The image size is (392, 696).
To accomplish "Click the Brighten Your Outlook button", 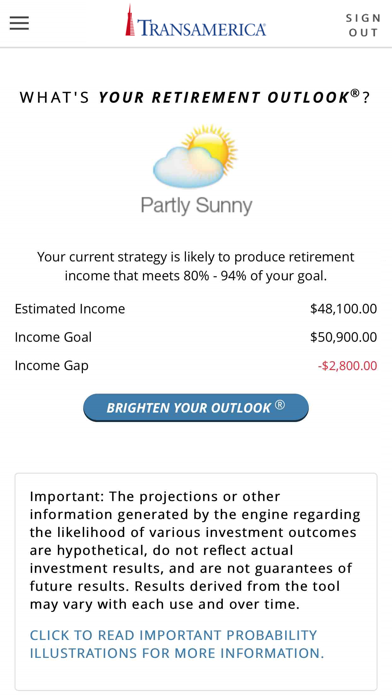I will [196, 407].
